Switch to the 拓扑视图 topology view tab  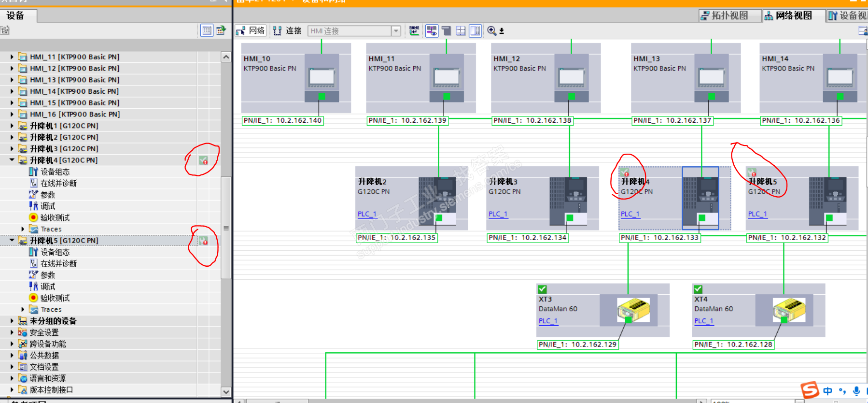tap(729, 15)
